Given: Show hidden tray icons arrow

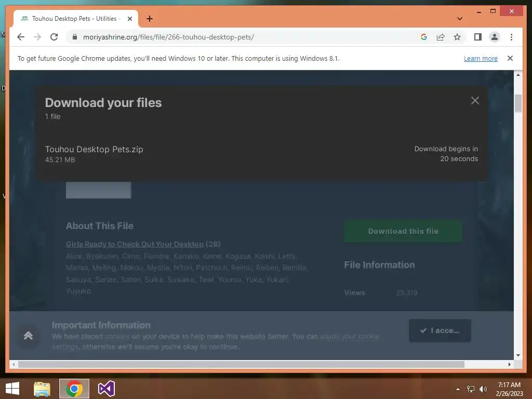Looking at the screenshot, I should pos(458,389).
